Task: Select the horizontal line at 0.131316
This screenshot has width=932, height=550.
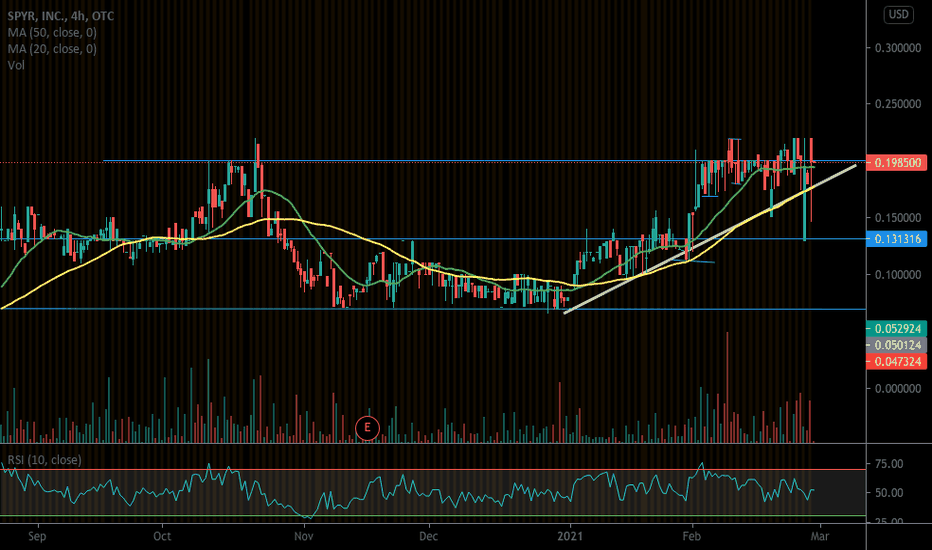Action: pyautogui.click(x=433, y=238)
